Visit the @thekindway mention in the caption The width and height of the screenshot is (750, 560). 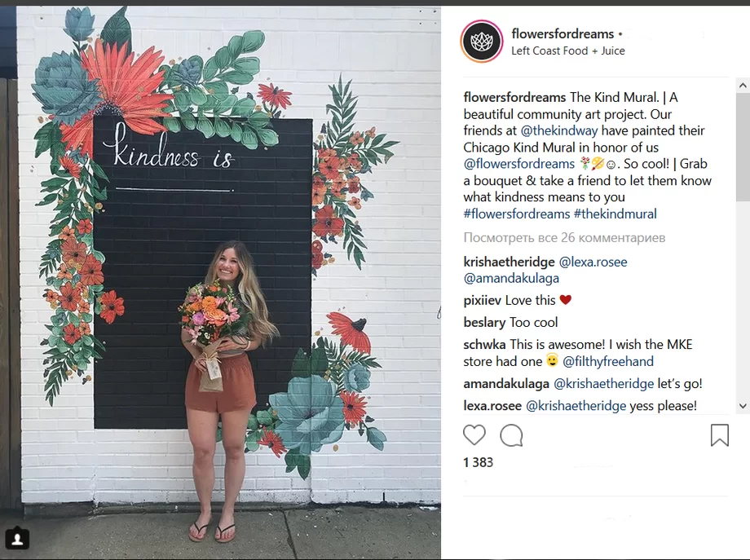558,130
